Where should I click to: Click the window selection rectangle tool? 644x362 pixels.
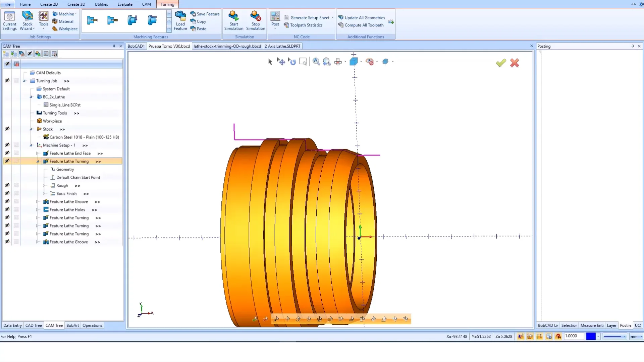(303, 62)
